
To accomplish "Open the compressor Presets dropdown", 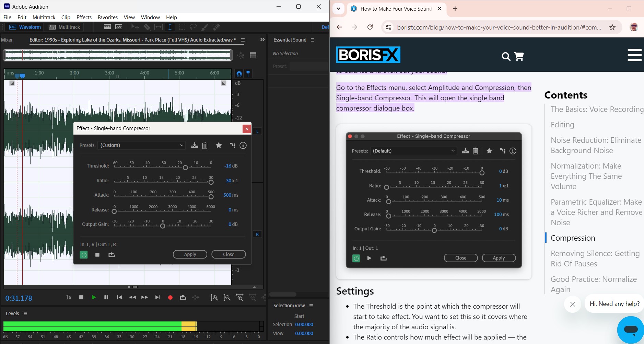I will coord(142,145).
